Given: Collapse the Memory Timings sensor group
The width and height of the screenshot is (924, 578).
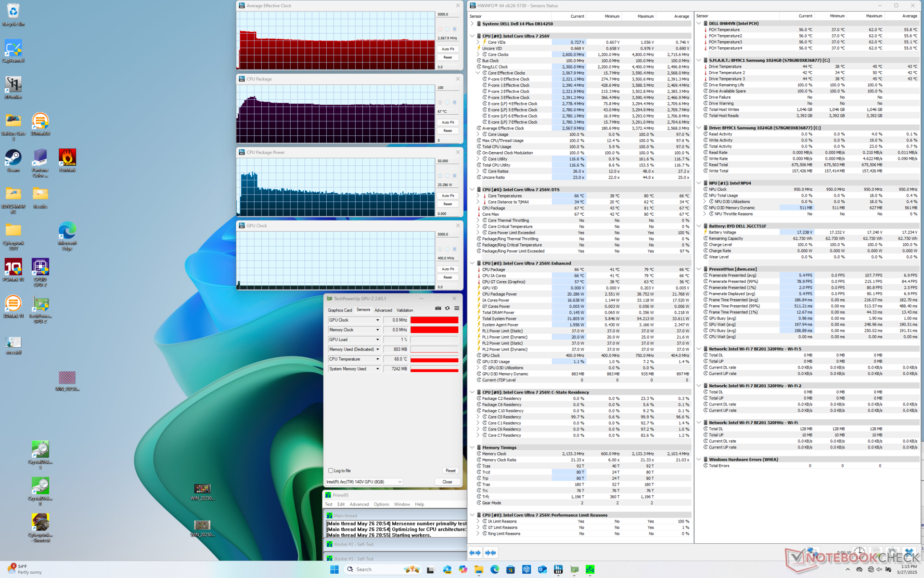Looking at the screenshot, I should coord(472,447).
